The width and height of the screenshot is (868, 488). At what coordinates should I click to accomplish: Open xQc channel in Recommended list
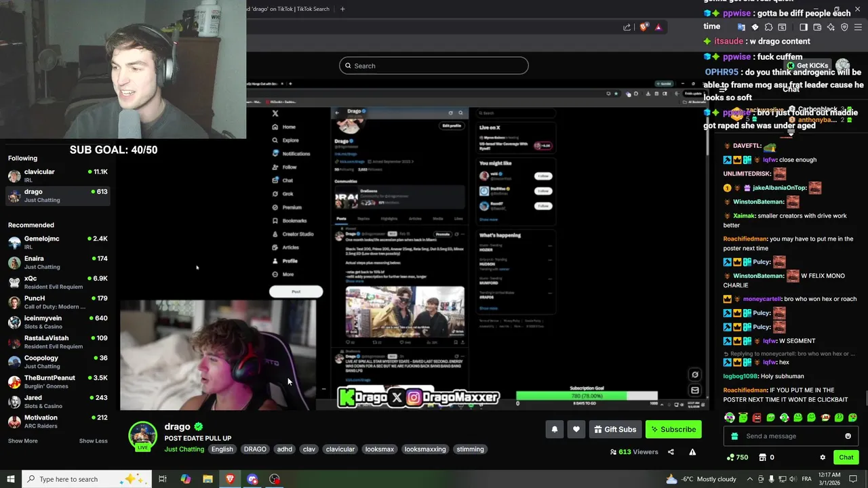click(x=58, y=283)
